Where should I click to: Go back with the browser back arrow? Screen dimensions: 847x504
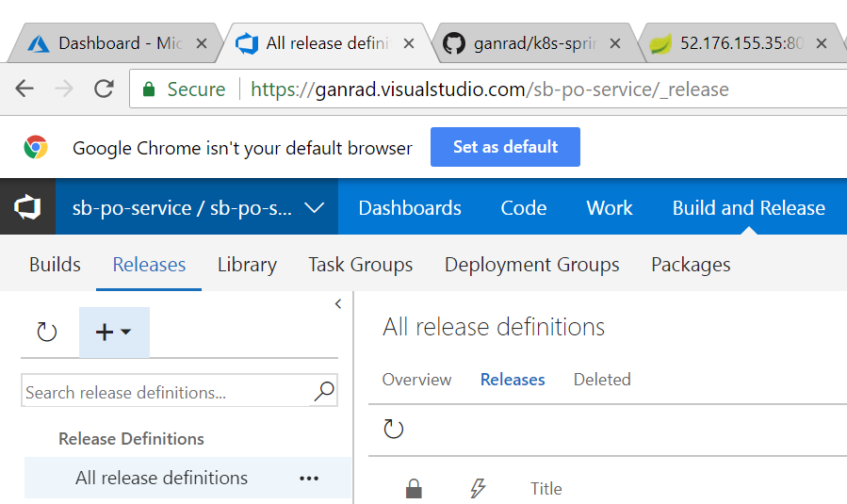pos(24,88)
